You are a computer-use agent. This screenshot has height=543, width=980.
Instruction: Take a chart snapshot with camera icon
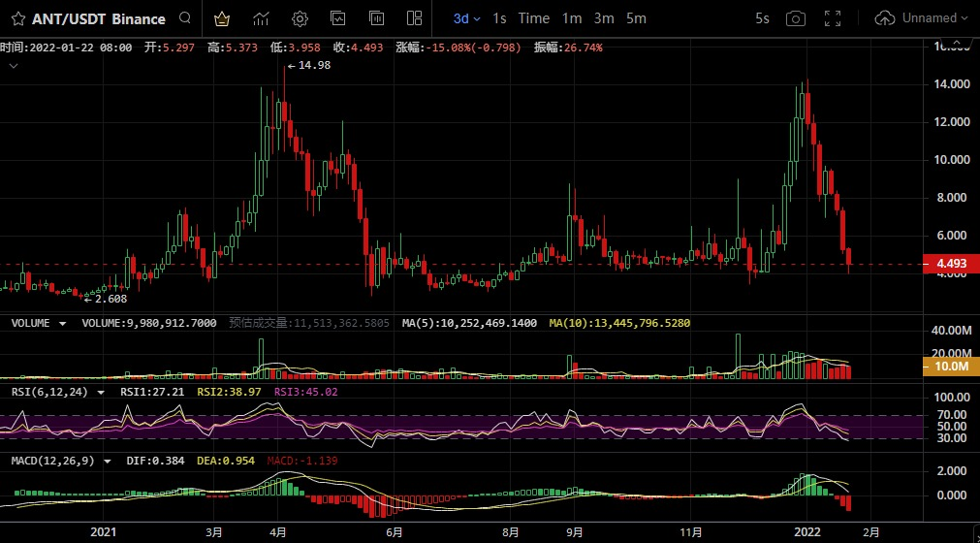click(x=795, y=18)
